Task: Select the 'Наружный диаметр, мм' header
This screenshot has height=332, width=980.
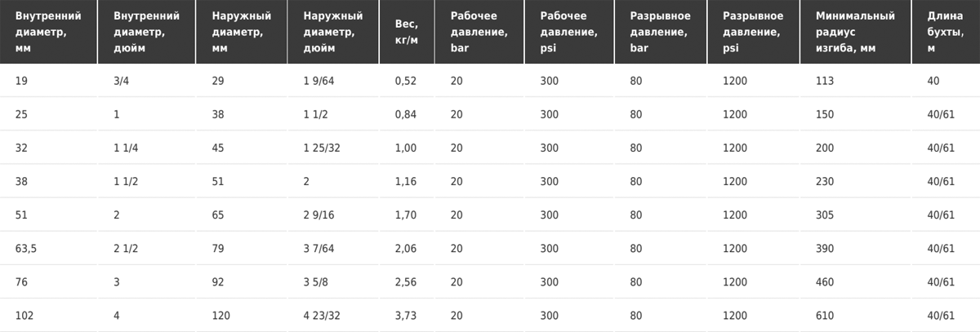Action: (x=241, y=32)
